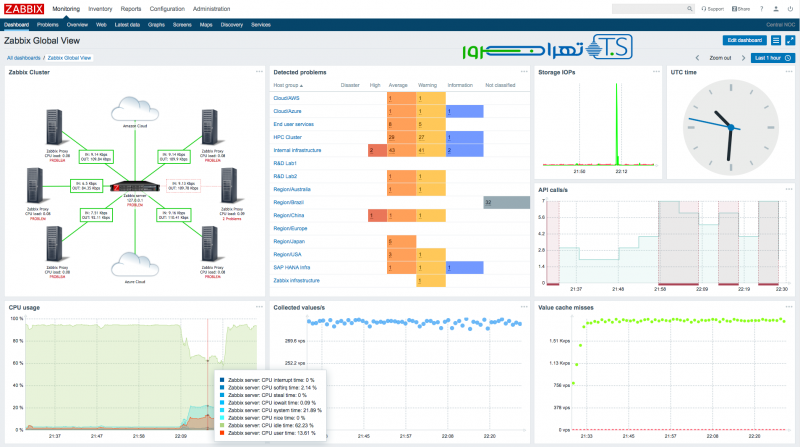This screenshot has width=800, height=447.
Task: Shift time period back with left arrow
Action: pos(697,58)
